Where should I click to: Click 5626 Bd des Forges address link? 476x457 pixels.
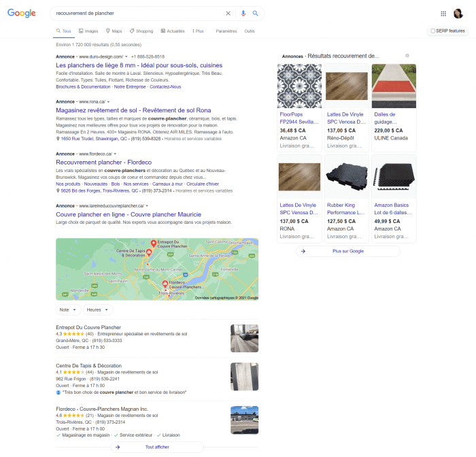click(x=99, y=190)
